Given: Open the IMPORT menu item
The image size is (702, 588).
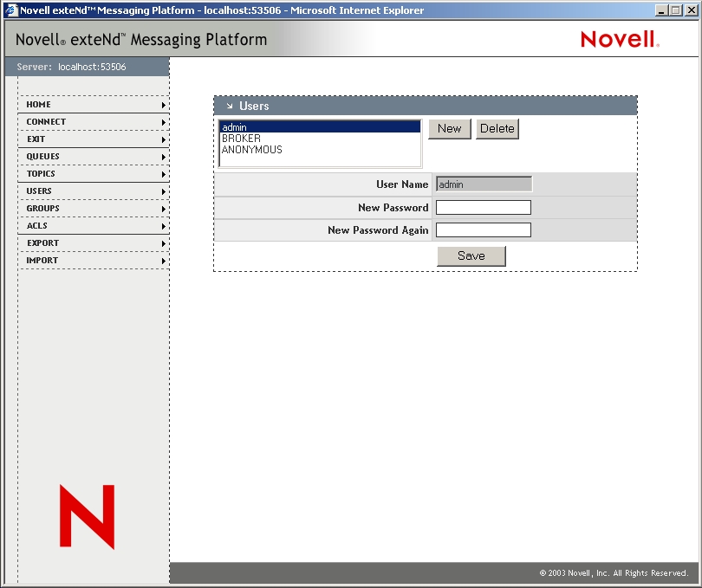Looking at the screenshot, I should tap(93, 261).
